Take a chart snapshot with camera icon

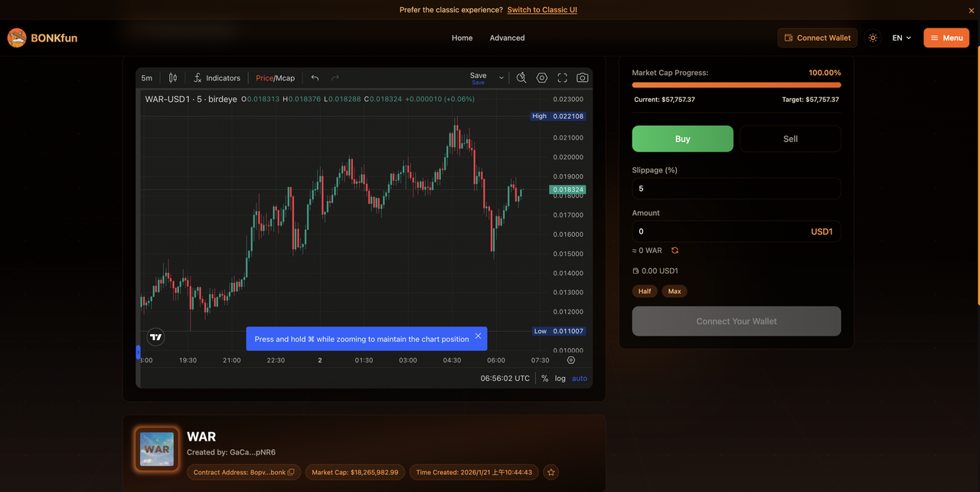pos(583,78)
